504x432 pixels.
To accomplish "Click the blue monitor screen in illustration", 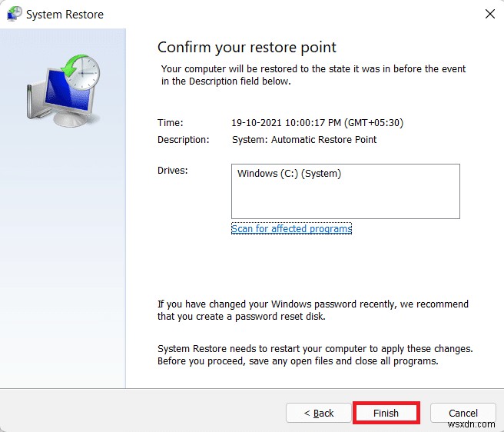I will point(67,91).
